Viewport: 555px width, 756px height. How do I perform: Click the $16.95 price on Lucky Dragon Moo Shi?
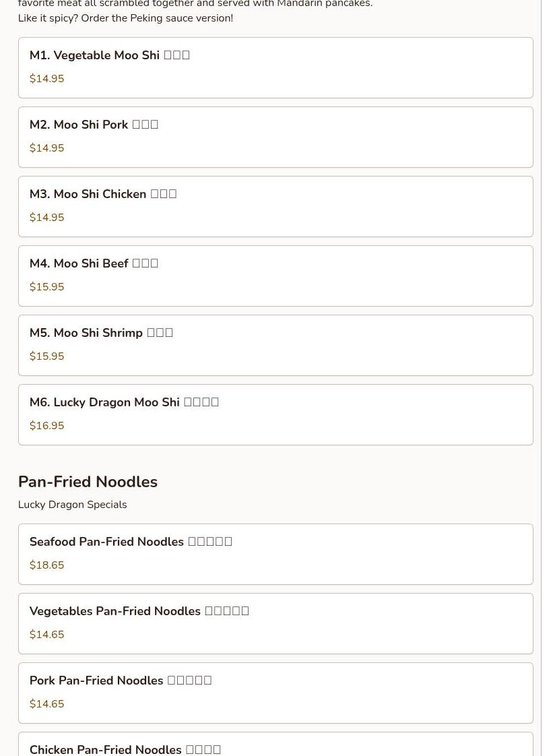pos(46,426)
